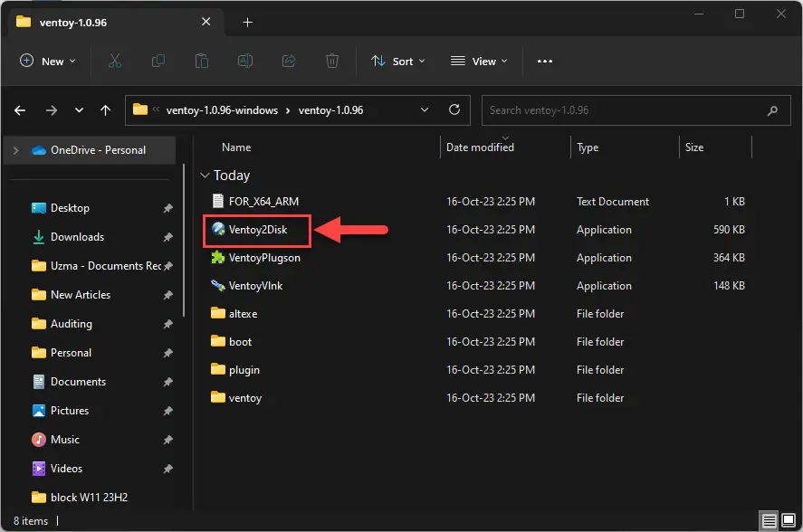
Task: Click the OneDrive cloud icon
Action: pyautogui.click(x=38, y=150)
